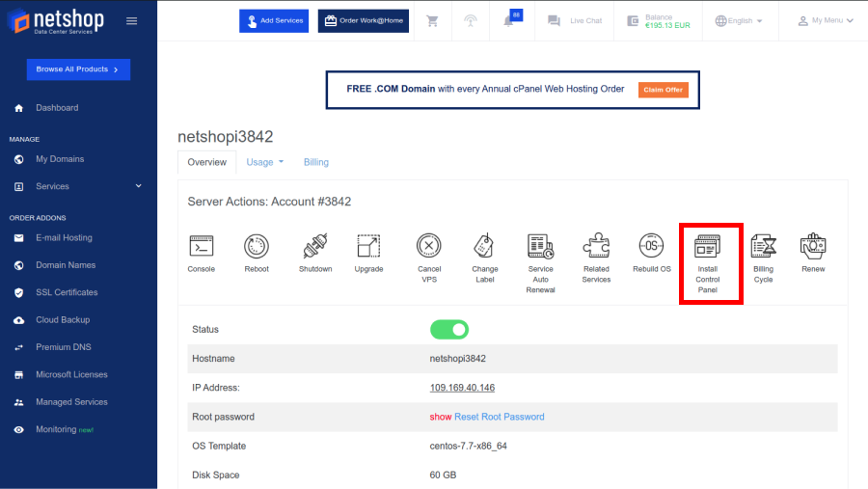Select hostname value netshopi3842
The width and height of the screenshot is (868, 489).
pyautogui.click(x=458, y=359)
